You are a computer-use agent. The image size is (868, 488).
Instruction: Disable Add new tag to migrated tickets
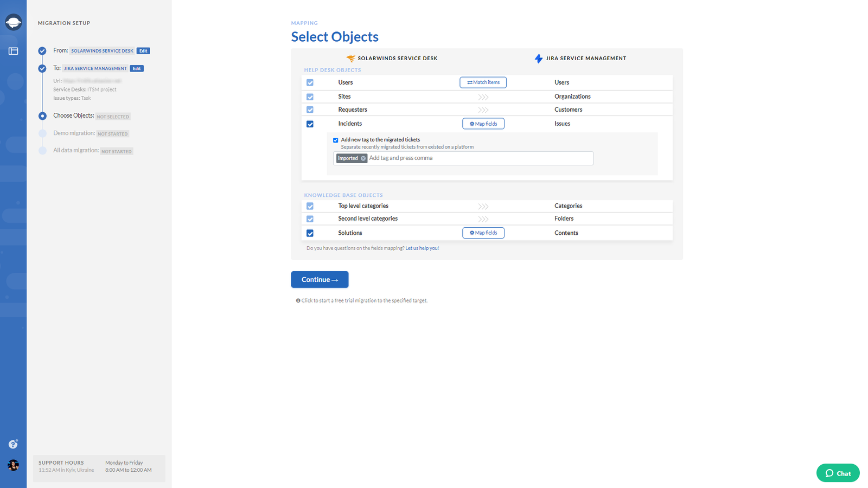(x=335, y=140)
